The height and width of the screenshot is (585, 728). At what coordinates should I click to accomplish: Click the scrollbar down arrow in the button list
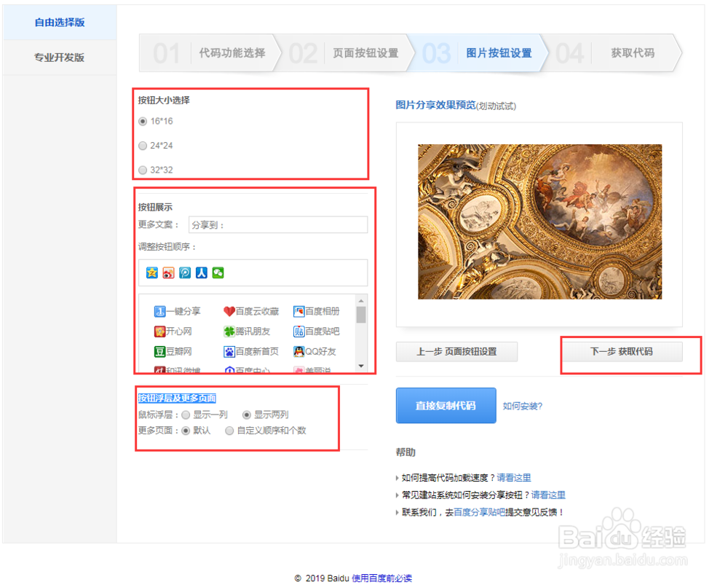click(360, 366)
